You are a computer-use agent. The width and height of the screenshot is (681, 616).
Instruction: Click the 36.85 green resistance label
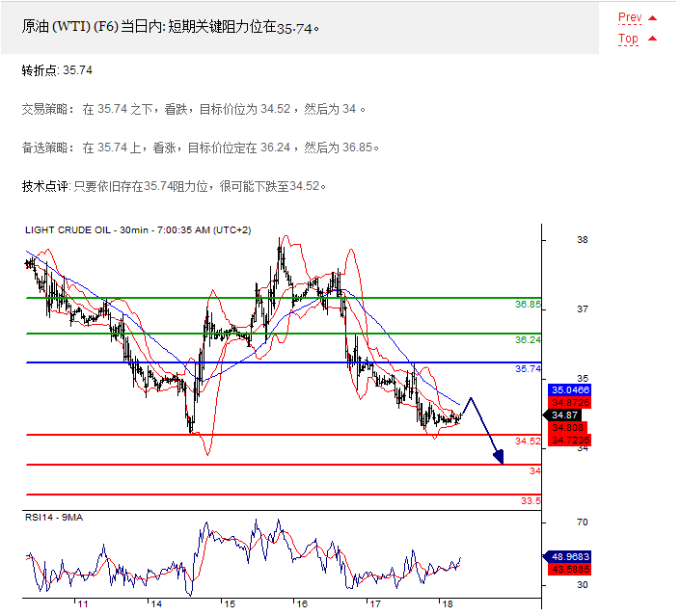point(528,305)
